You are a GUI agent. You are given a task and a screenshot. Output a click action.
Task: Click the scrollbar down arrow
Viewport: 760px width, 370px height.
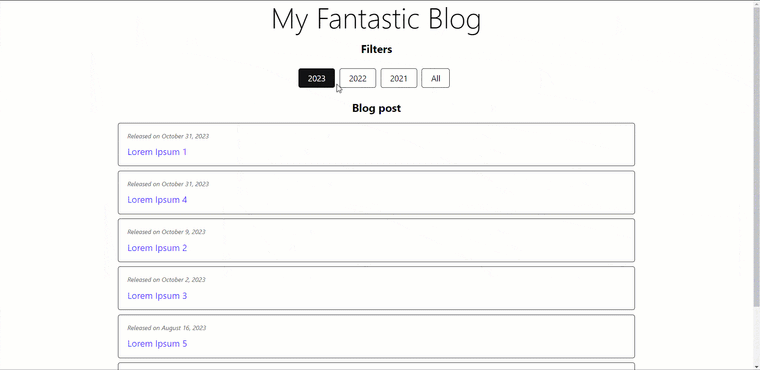pyautogui.click(x=757, y=366)
